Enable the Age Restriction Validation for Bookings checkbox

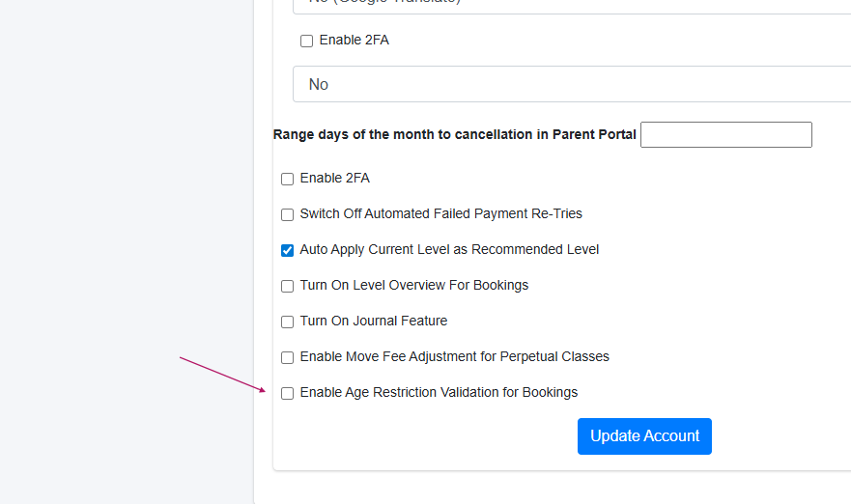point(287,393)
